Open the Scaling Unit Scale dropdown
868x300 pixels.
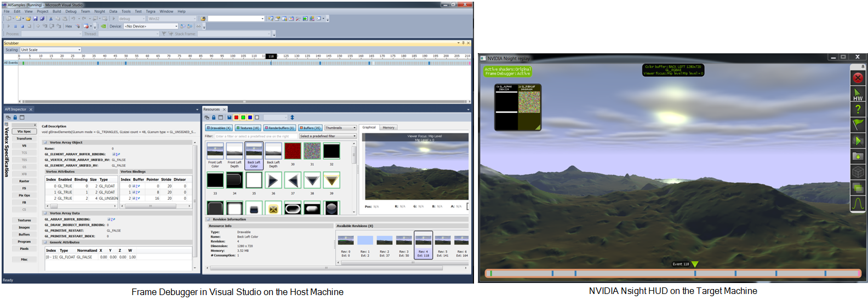tap(51, 50)
